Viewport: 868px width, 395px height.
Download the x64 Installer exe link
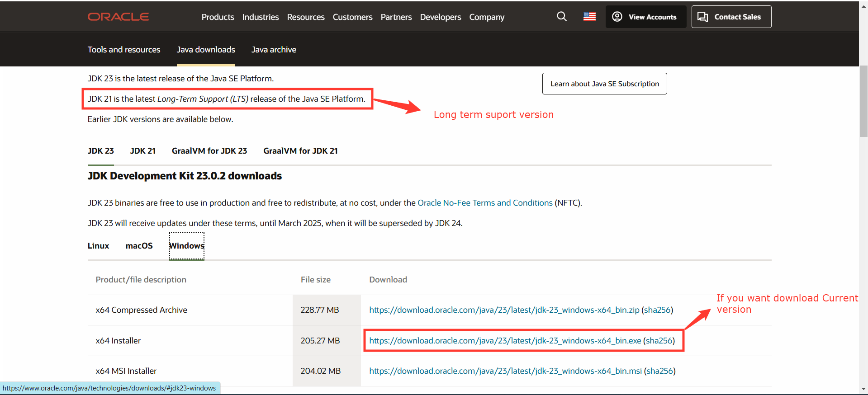pyautogui.click(x=505, y=341)
